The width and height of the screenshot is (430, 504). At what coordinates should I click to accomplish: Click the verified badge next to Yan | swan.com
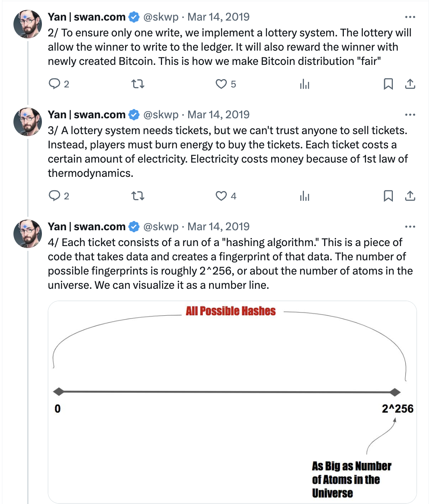point(134,17)
